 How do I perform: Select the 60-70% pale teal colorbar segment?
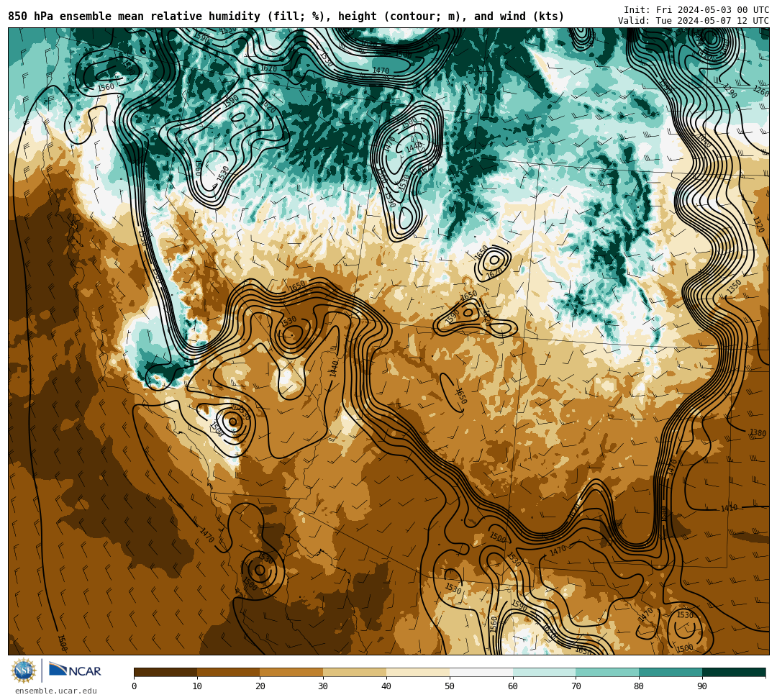[x=544, y=672]
